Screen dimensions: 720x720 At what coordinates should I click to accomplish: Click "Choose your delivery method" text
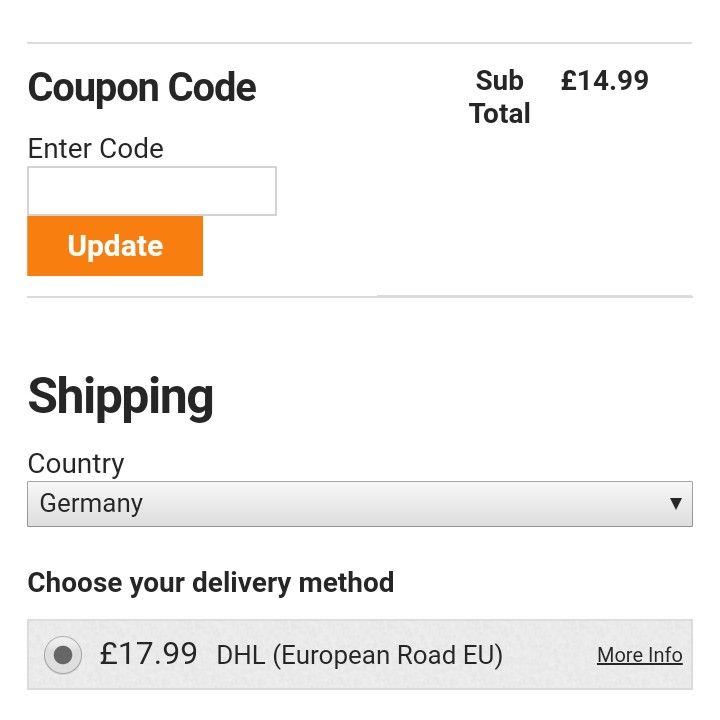pos(211,582)
